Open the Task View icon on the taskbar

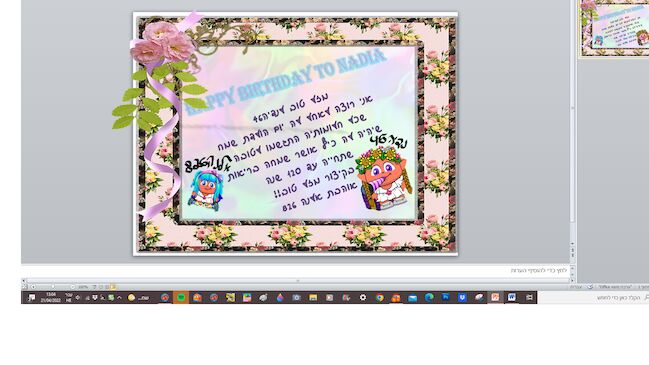tap(529, 297)
